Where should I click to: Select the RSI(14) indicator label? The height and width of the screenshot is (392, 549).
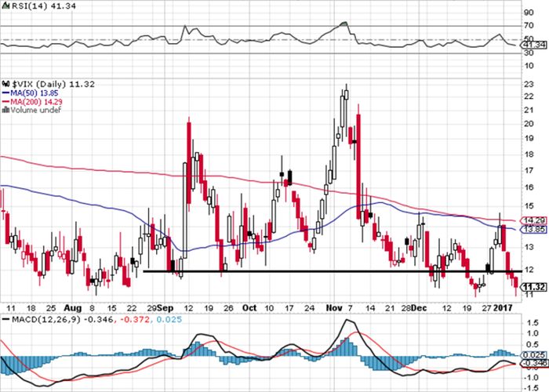[16, 6]
